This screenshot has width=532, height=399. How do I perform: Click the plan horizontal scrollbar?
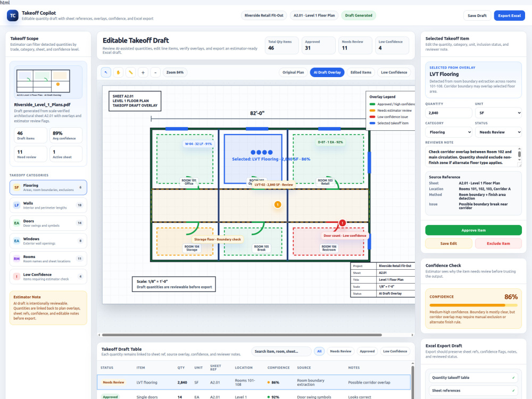[x=242, y=335]
